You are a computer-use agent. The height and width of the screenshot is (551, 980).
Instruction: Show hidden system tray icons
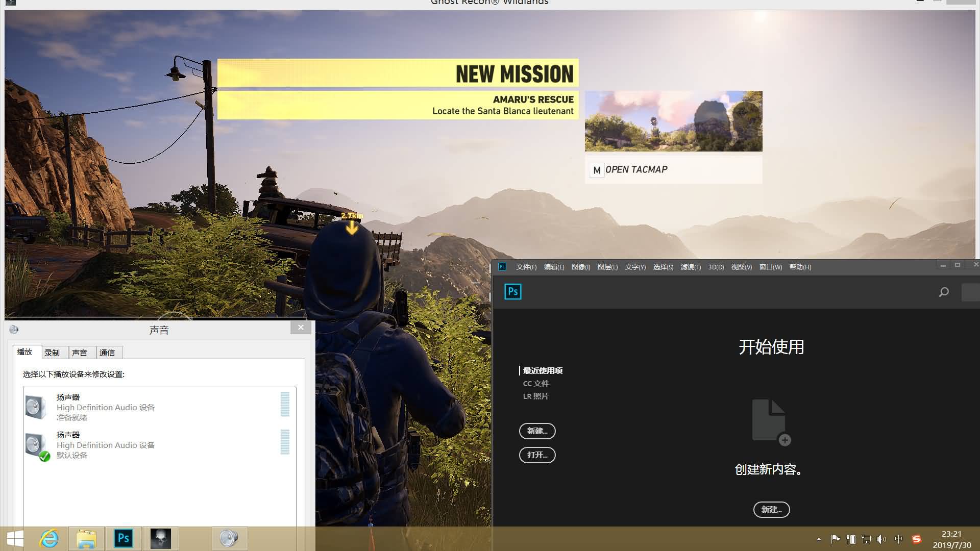coord(819,539)
